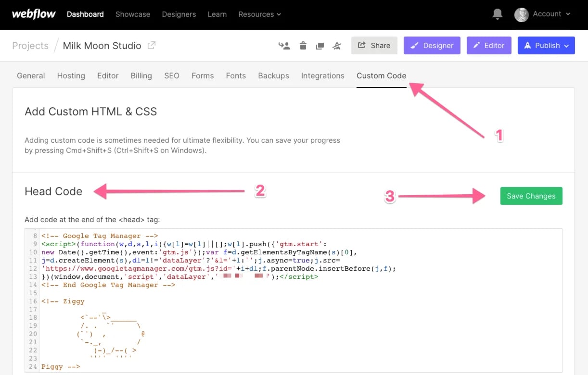Open the Integrations settings tab
This screenshot has height=375, width=588.
pyautogui.click(x=322, y=75)
